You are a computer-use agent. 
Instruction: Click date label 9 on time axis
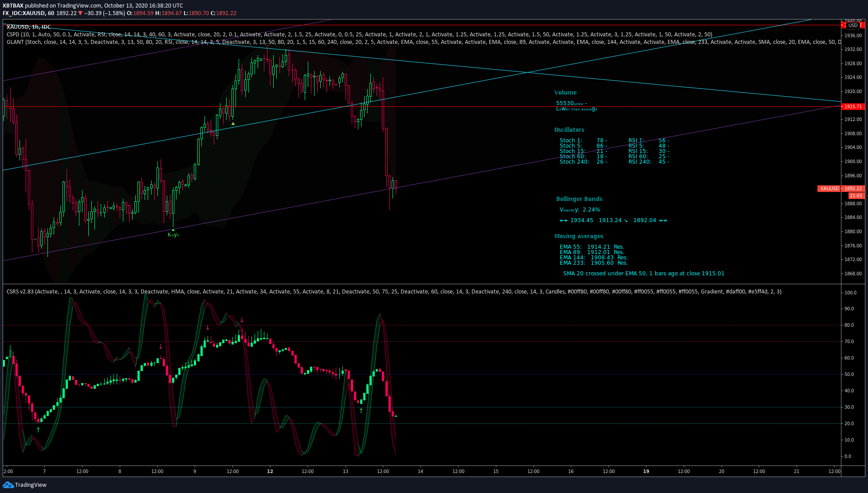[x=195, y=471]
